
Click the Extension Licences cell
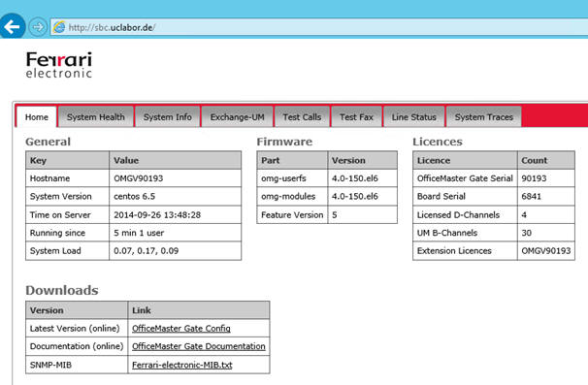pos(465,251)
